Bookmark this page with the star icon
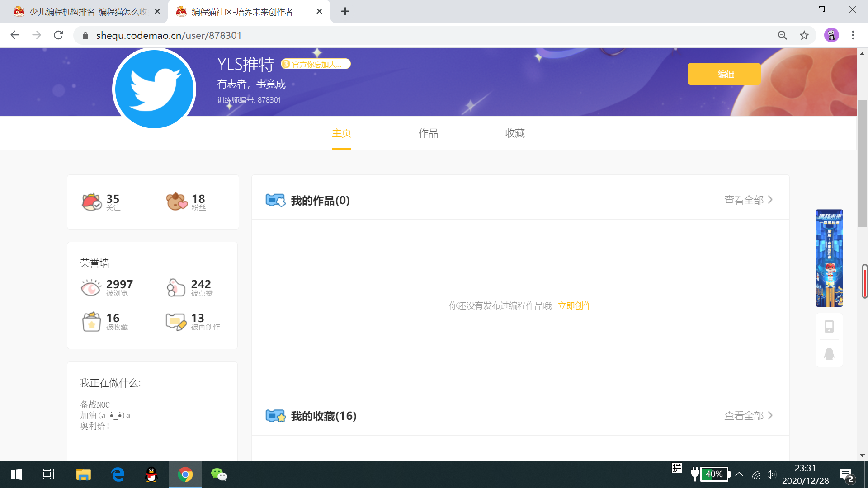 804,35
